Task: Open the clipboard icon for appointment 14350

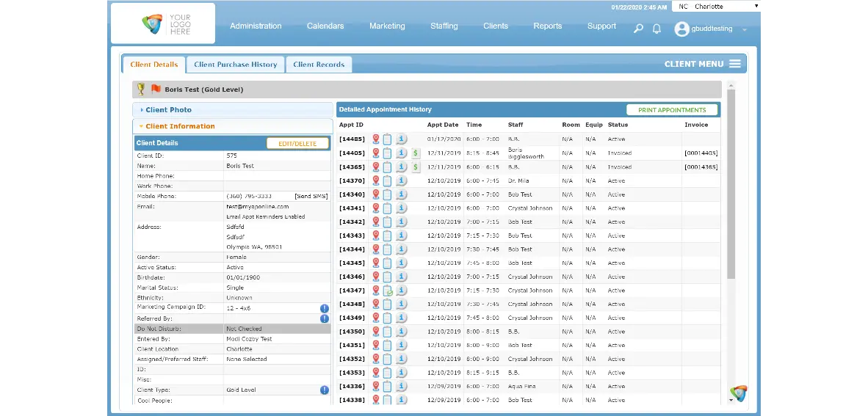Action: coord(388,332)
